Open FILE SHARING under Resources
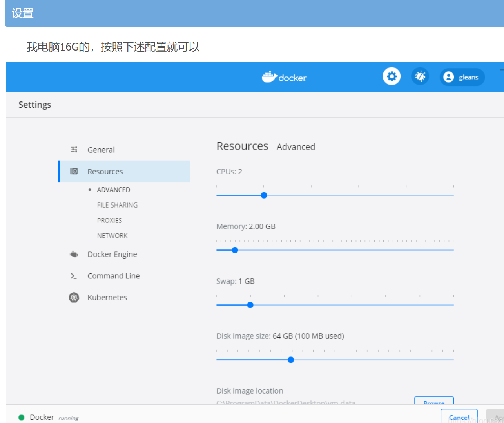The image size is (504, 423). tap(117, 205)
